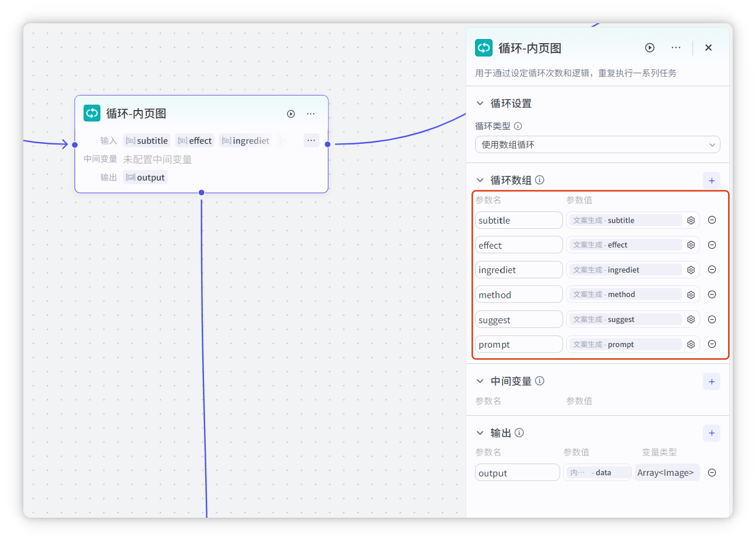Screen dimensions: 756x541
Task: Open more options menu in panel header
Action: pyautogui.click(x=676, y=48)
